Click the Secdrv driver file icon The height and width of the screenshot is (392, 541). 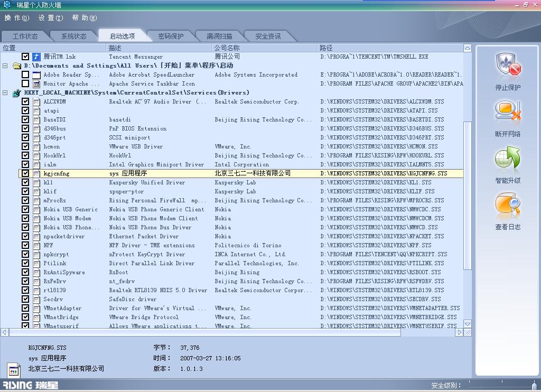pos(36,299)
